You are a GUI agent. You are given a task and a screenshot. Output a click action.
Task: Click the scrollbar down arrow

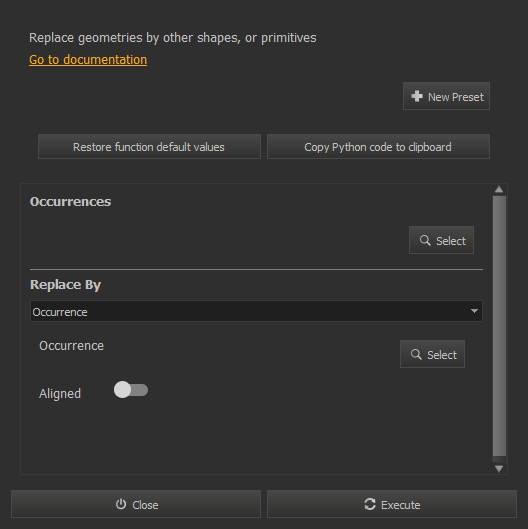pos(499,468)
